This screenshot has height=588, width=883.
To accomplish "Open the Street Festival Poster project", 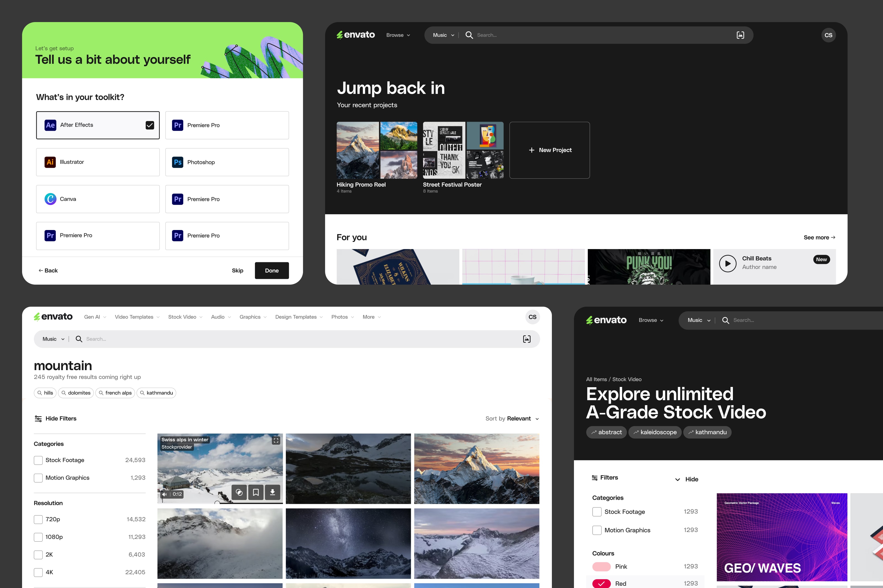I will (463, 150).
